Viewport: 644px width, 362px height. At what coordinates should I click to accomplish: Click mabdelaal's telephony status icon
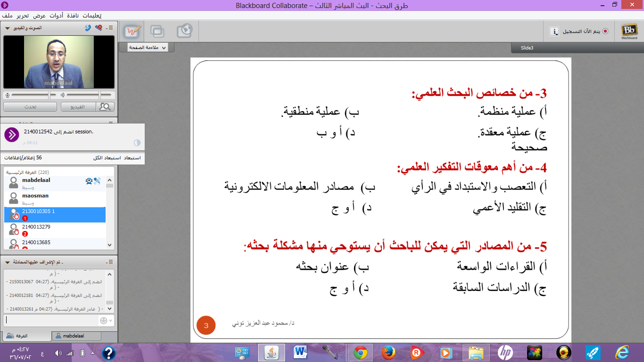pyautogui.click(x=97, y=181)
